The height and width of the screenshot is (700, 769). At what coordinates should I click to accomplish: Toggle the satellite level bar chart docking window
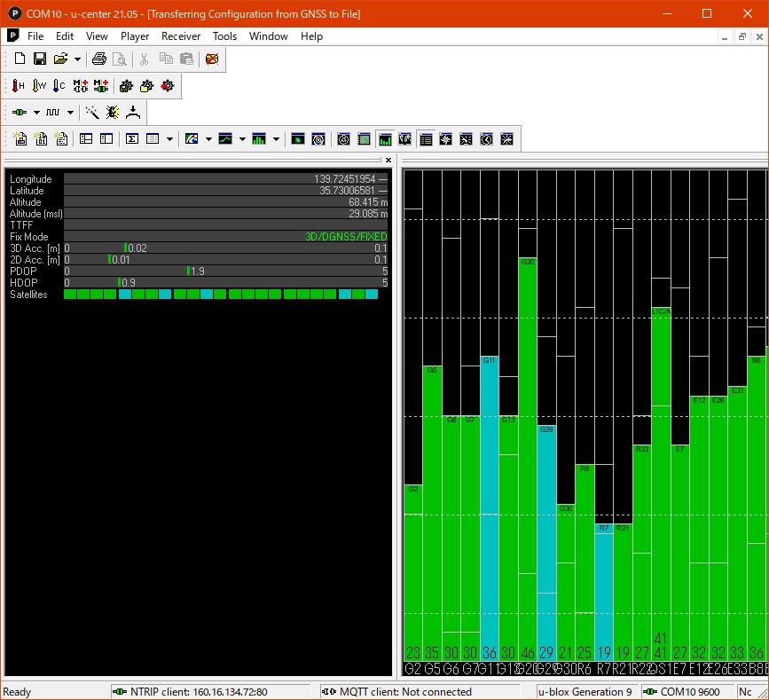pos(385,139)
